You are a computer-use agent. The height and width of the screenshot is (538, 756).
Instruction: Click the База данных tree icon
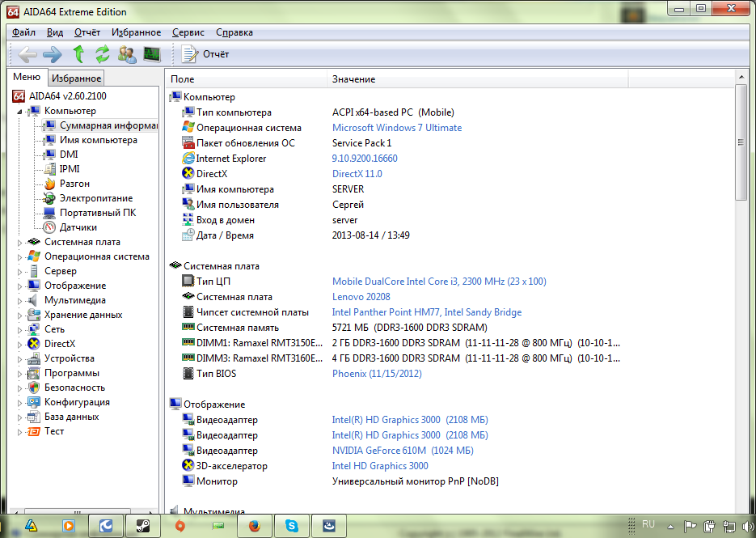click(34, 417)
